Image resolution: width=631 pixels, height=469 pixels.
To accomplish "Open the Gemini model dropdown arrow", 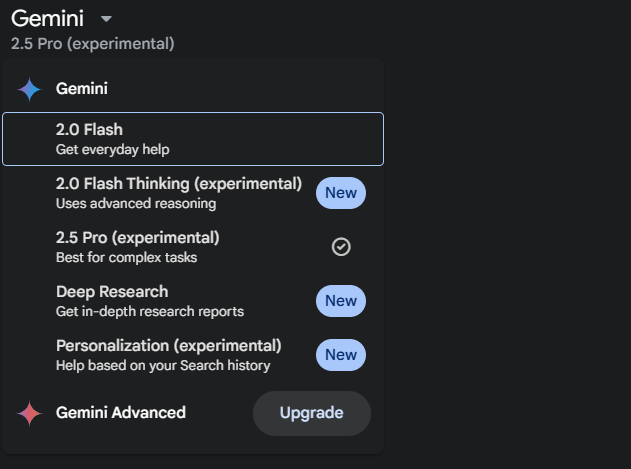I will point(106,19).
